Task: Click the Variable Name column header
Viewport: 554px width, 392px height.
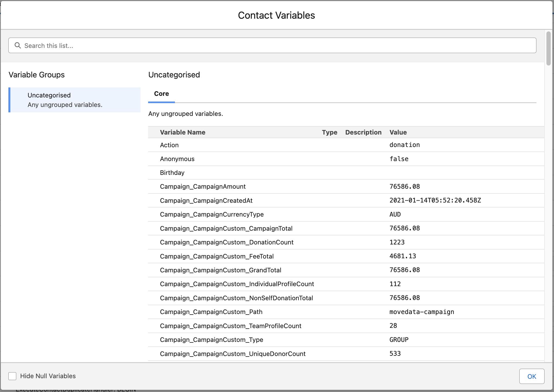Action: click(183, 132)
